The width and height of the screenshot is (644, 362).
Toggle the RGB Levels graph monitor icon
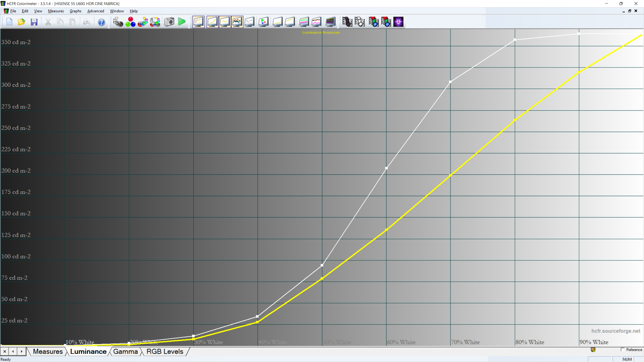237,22
